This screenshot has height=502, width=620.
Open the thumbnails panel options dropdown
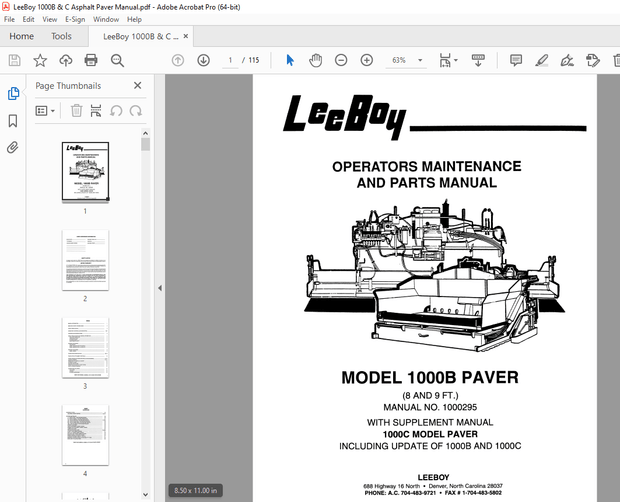click(x=45, y=111)
